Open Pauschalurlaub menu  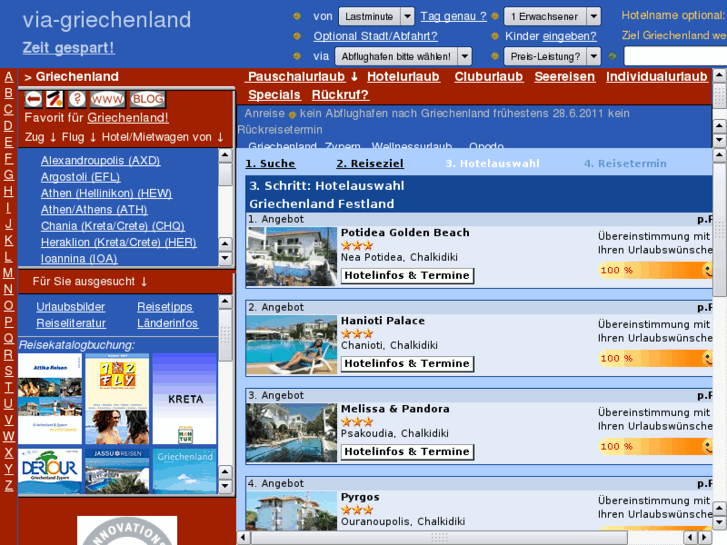297,77
